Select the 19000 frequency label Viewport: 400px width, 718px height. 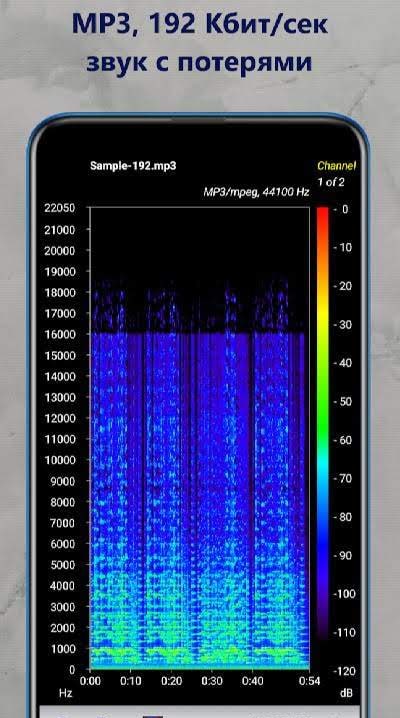coord(59,272)
